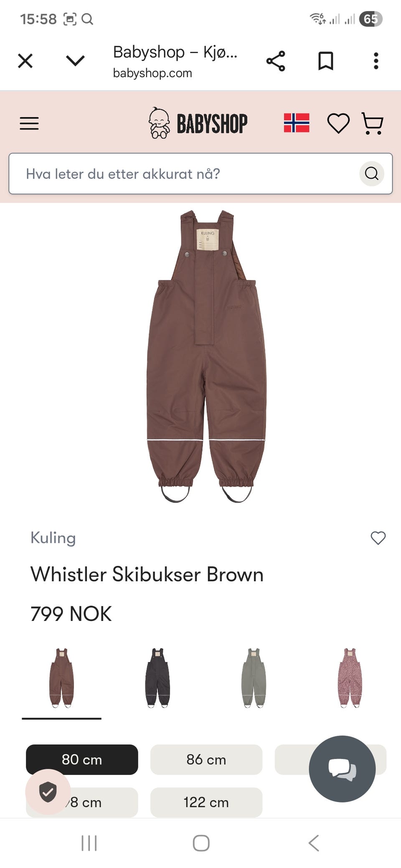Go to the Babyshop logo homepage
This screenshot has height=868, width=401.
coord(198,123)
